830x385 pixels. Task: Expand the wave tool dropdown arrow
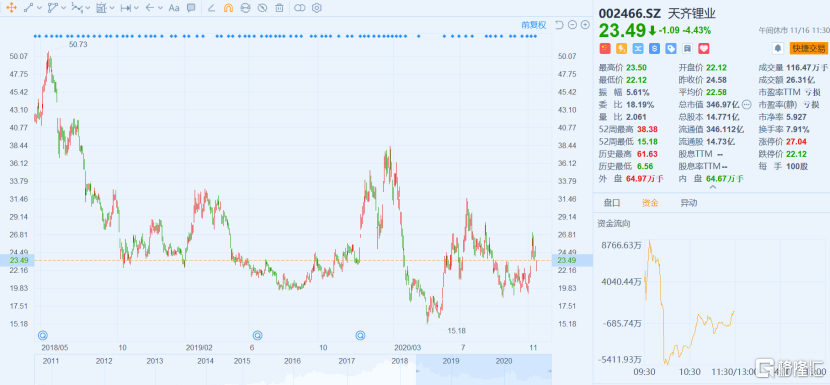click(88, 8)
